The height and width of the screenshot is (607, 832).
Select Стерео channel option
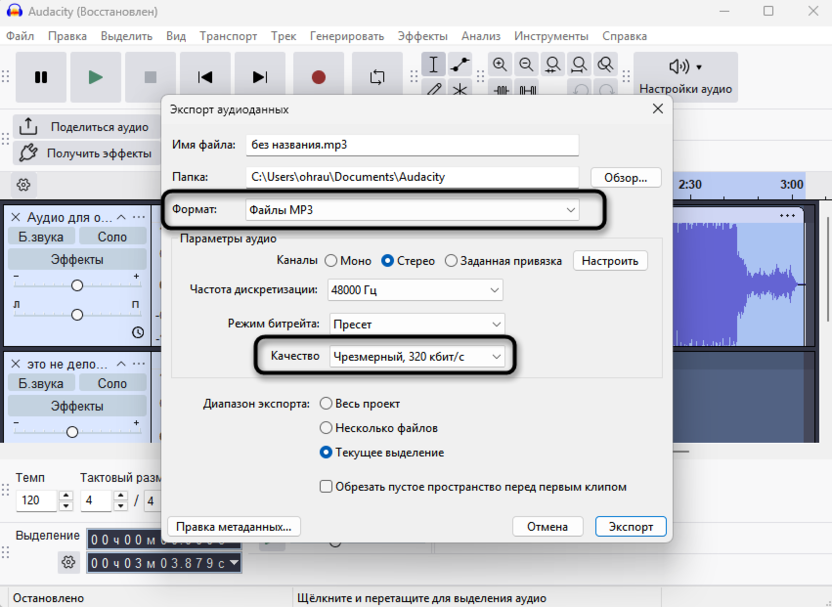pyautogui.click(x=388, y=261)
